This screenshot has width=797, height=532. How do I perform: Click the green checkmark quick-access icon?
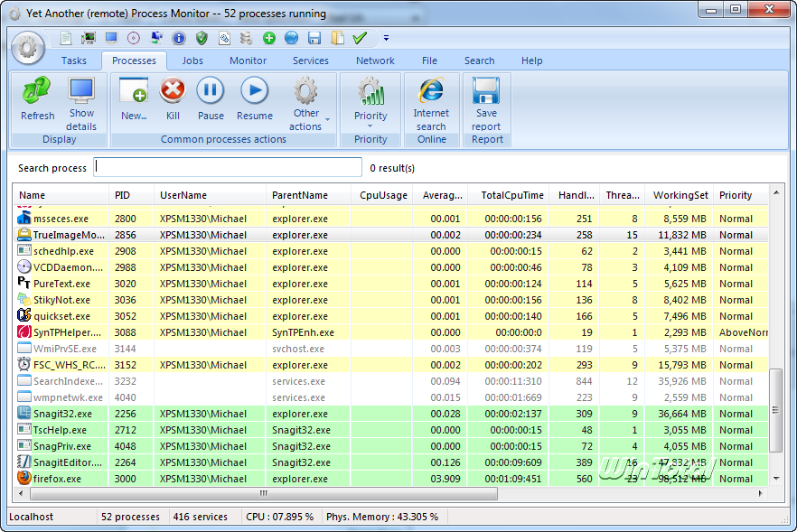(360, 38)
